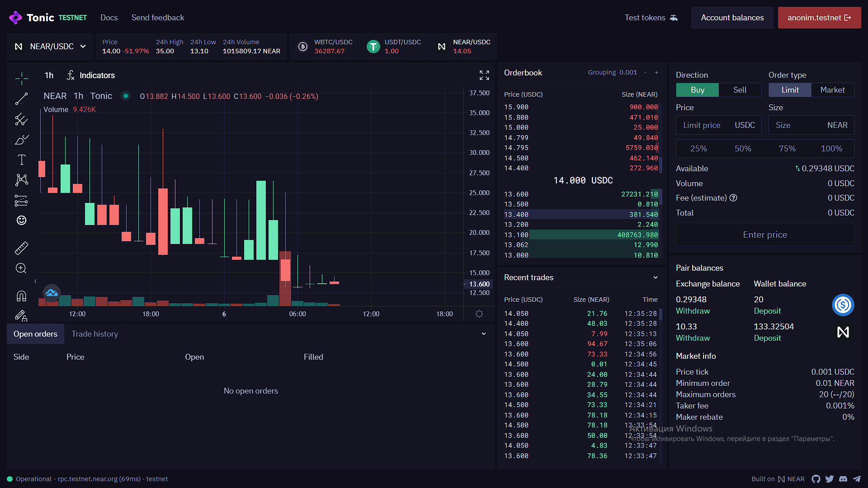
Task: Activate the chart zoom-in tool
Action: pos(21,268)
